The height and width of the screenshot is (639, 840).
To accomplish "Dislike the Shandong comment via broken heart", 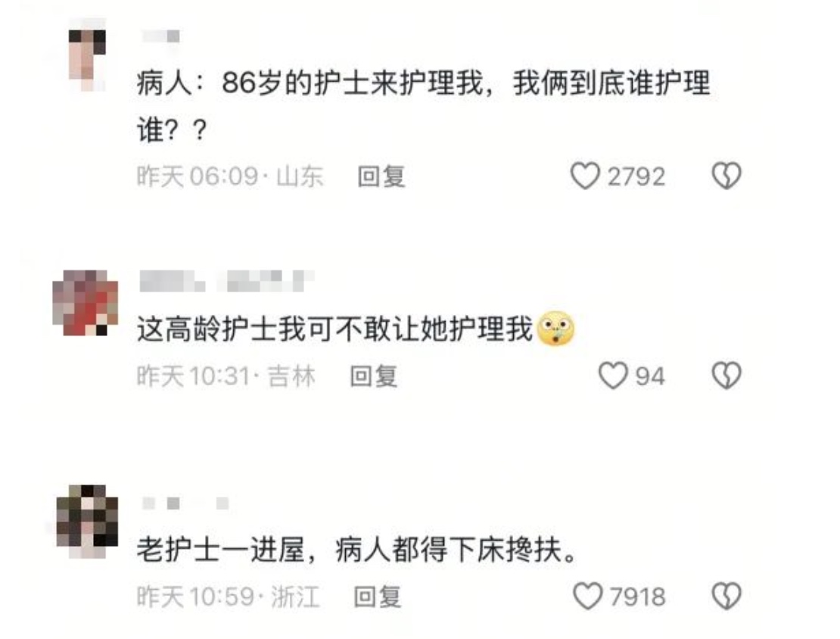I will point(726,176).
